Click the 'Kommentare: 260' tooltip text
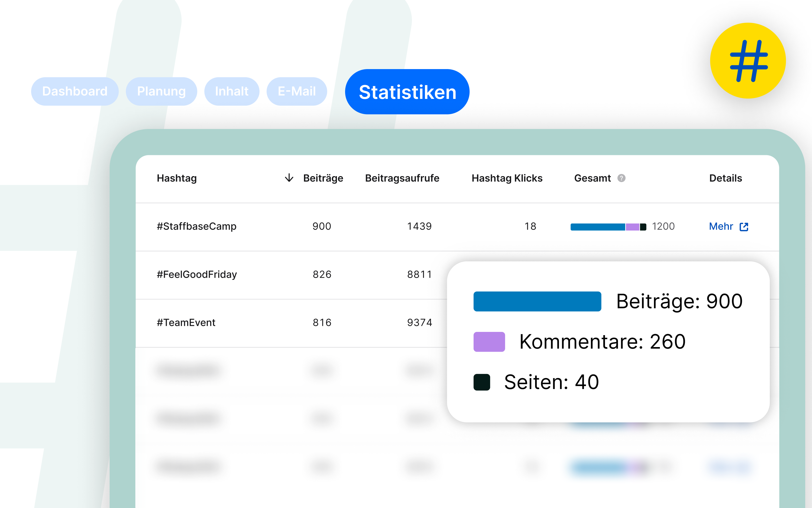The width and height of the screenshot is (812, 508). [x=602, y=342]
